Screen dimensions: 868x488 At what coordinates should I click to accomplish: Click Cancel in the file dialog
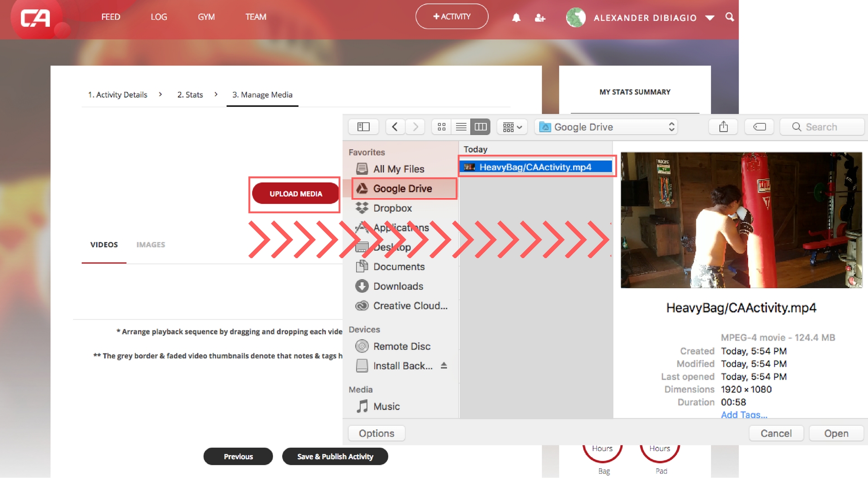point(776,433)
